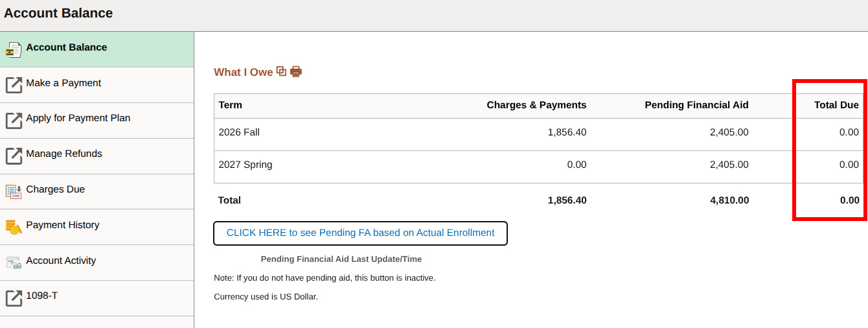The height and width of the screenshot is (328, 868).
Task: Open What I Owe in new window icon
Action: click(281, 71)
